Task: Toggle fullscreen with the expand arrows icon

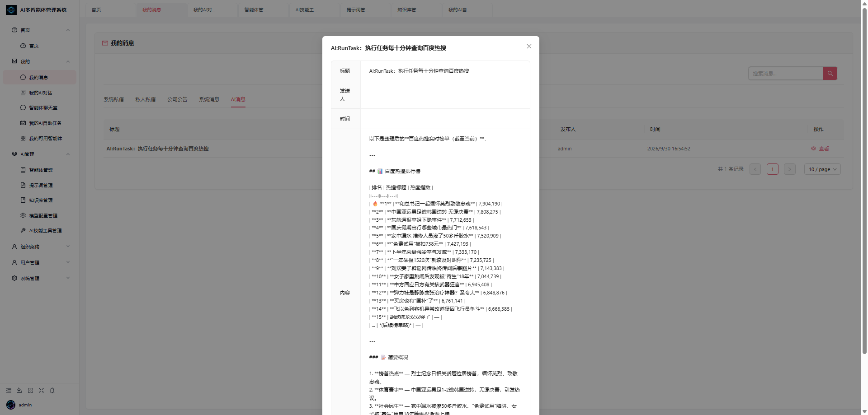Action: coord(41,390)
